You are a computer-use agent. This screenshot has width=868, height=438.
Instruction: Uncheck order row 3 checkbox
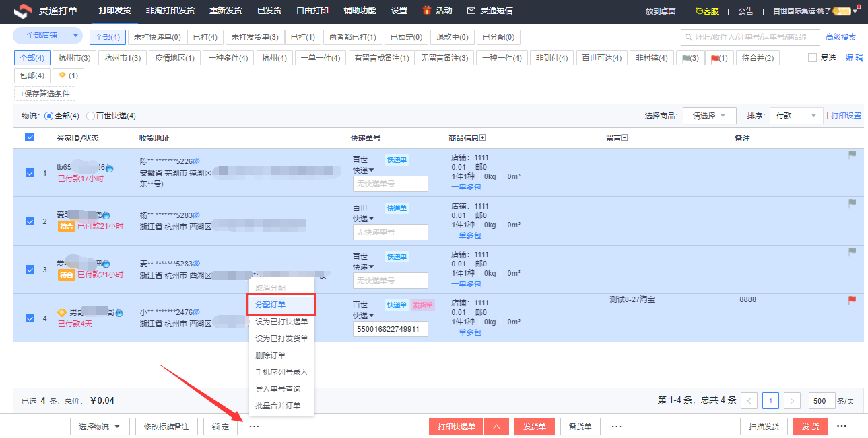click(30, 270)
